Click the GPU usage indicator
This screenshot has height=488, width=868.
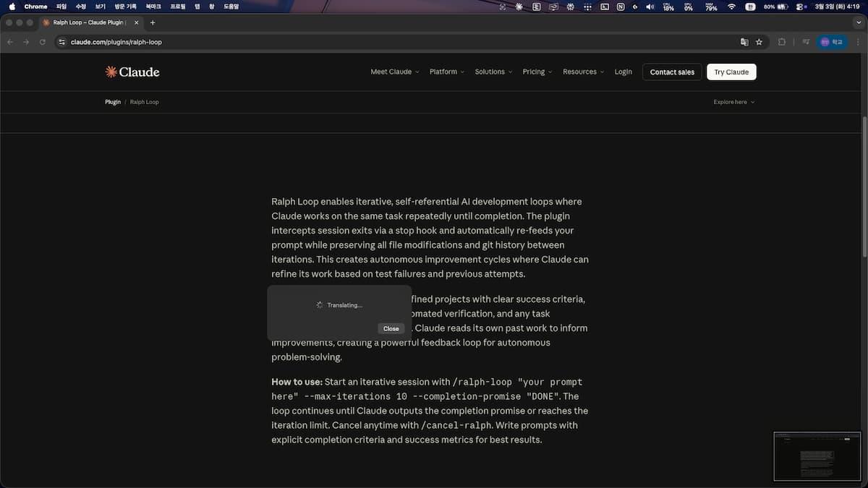[689, 7]
